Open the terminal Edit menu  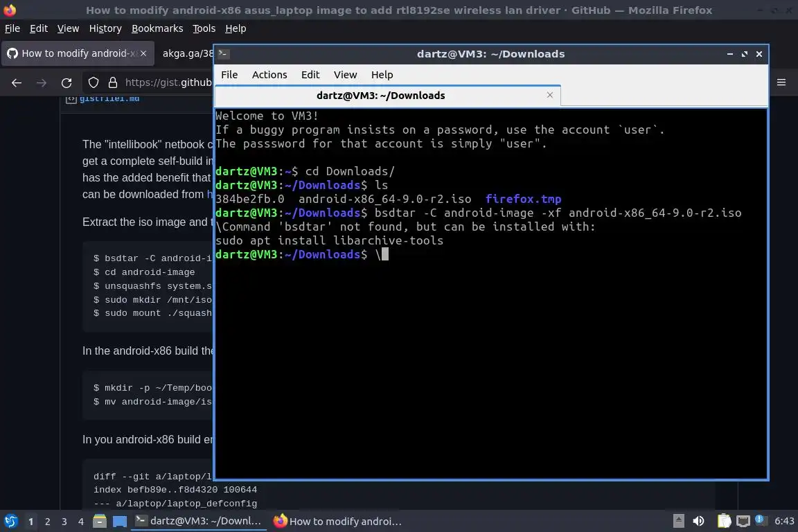coord(310,75)
